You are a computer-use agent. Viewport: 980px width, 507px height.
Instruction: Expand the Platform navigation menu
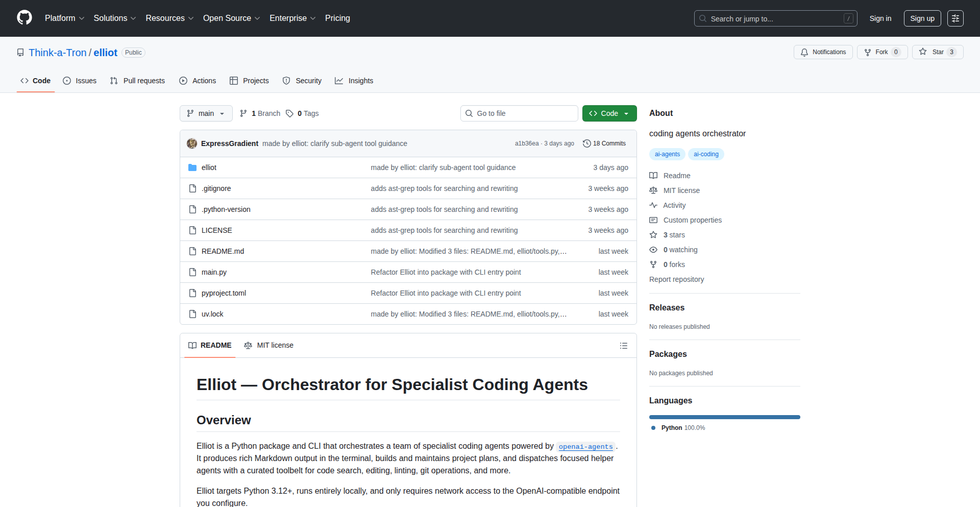64,18
